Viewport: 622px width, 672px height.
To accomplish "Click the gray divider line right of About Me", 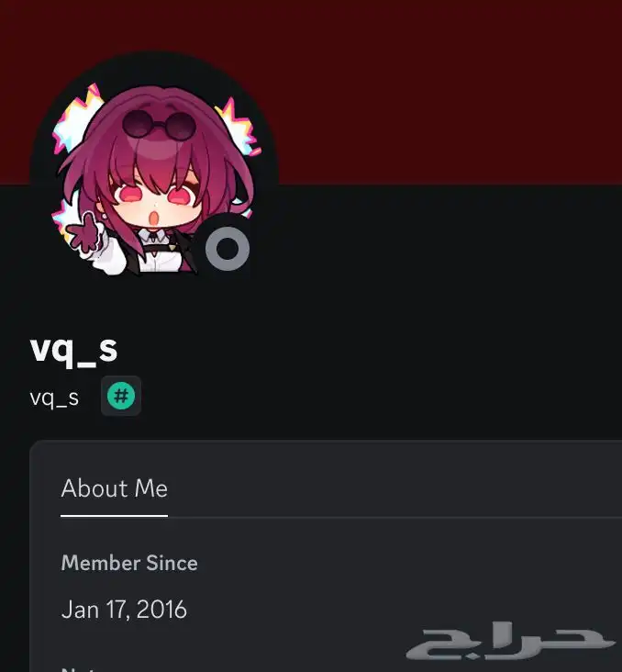I will pos(394,517).
